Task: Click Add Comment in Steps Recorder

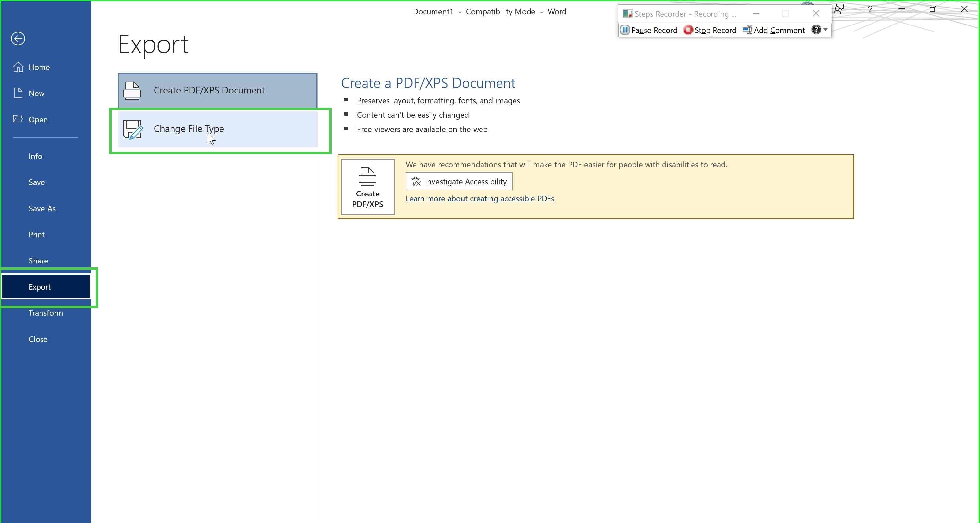Action: pos(774,30)
